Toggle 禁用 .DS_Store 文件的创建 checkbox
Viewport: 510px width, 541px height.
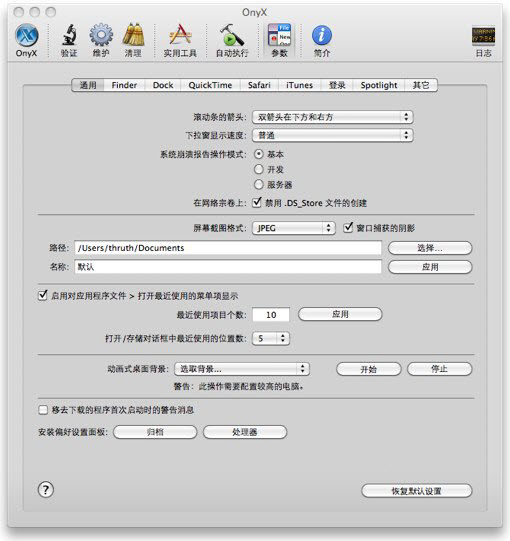[x=256, y=203]
